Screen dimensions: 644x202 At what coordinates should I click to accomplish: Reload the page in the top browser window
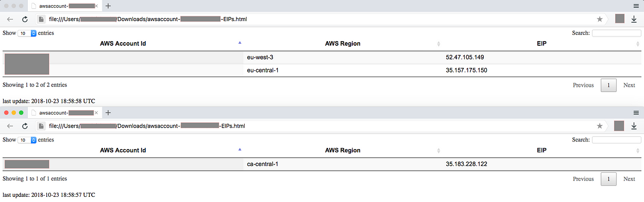point(25,19)
